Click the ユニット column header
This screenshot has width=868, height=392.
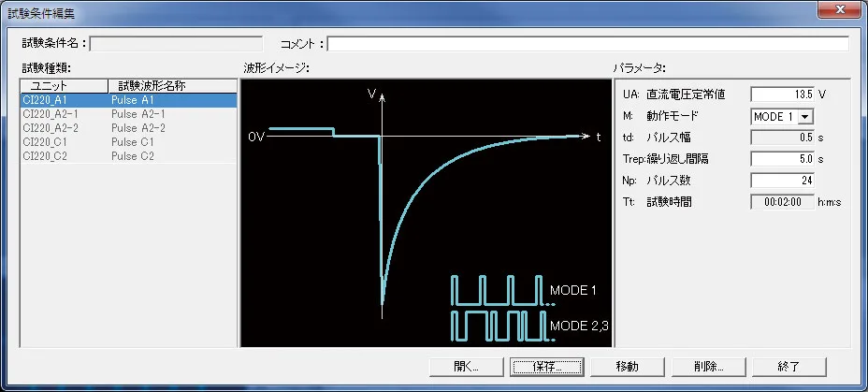62,86
